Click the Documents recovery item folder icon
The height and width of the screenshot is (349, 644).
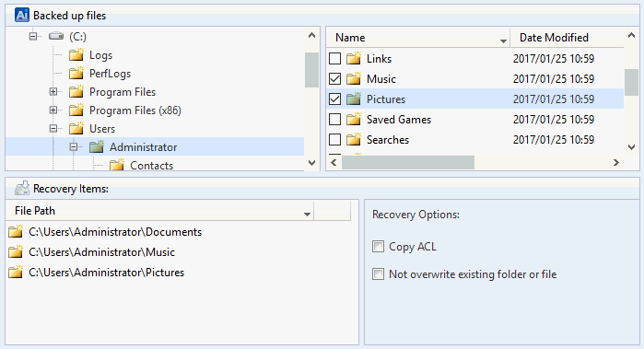16,231
